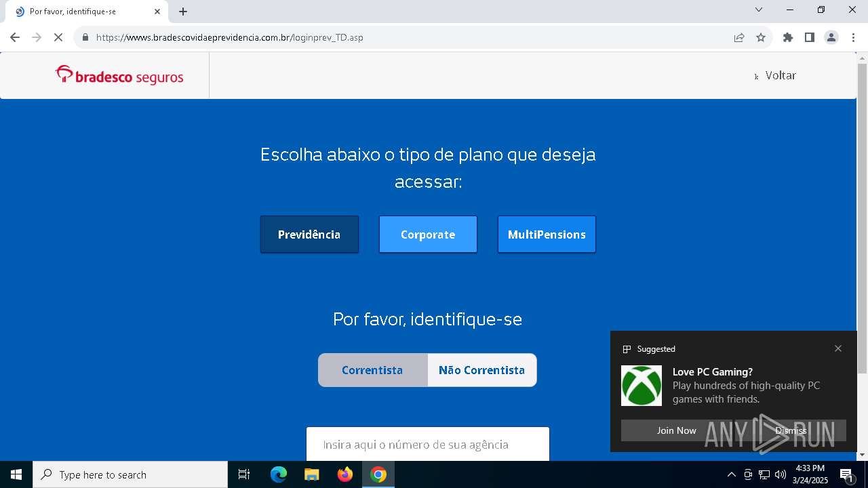Viewport: 868px width, 488px height.
Task: Open the Chrome profile avatar
Action: click(831, 37)
